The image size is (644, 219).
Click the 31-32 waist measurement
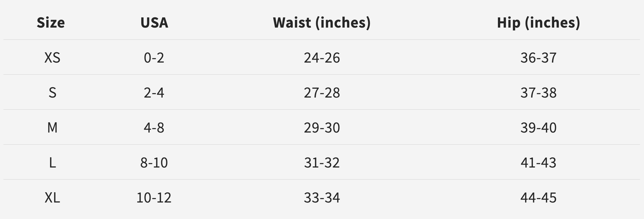(322, 163)
